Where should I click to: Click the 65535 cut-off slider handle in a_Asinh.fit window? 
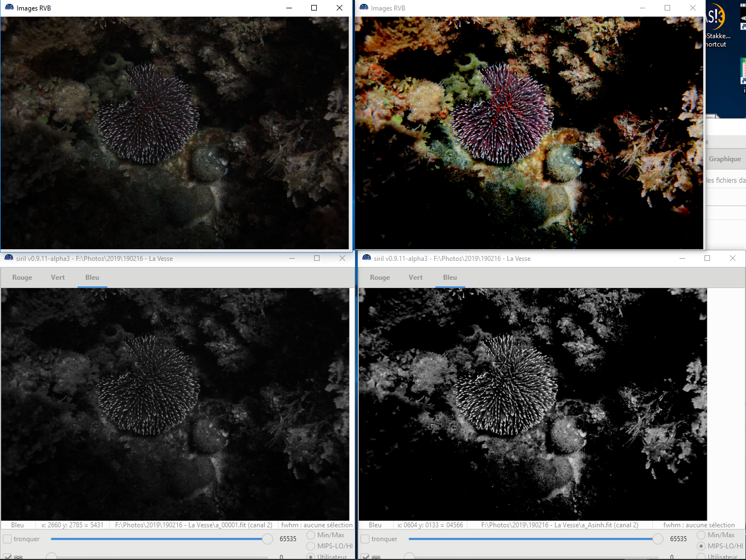pos(658,539)
